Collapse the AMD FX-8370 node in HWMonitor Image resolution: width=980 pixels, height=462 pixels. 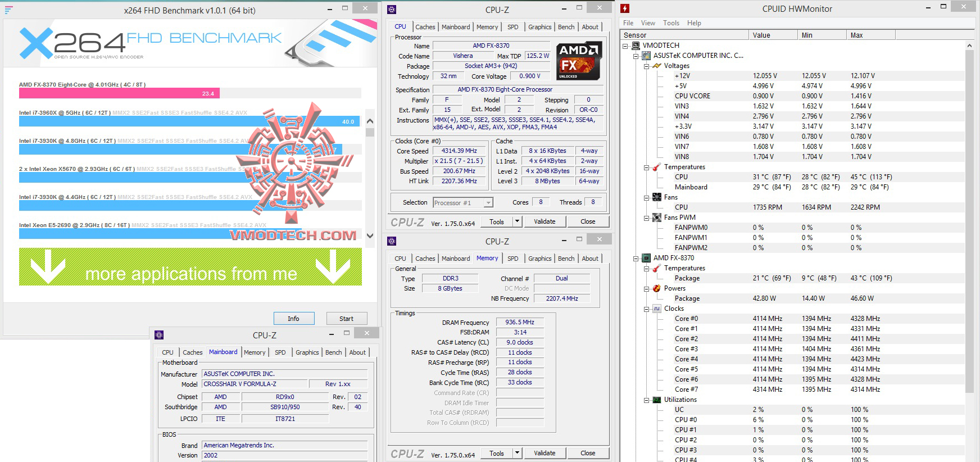pos(636,258)
